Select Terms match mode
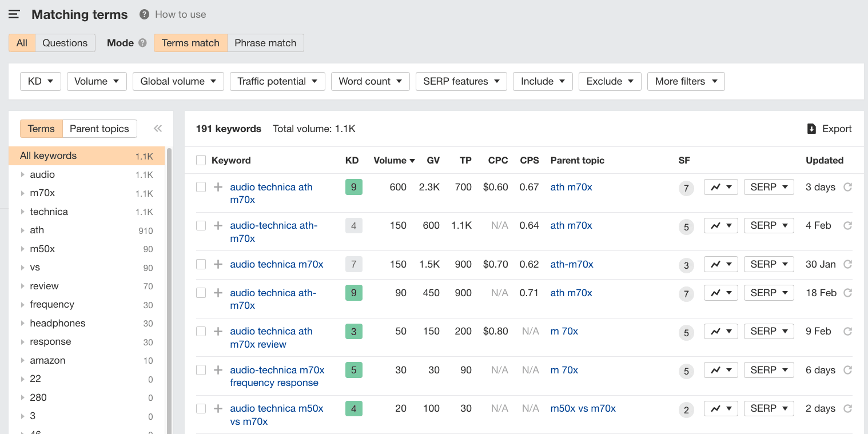868x434 pixels. pos(190,43)
